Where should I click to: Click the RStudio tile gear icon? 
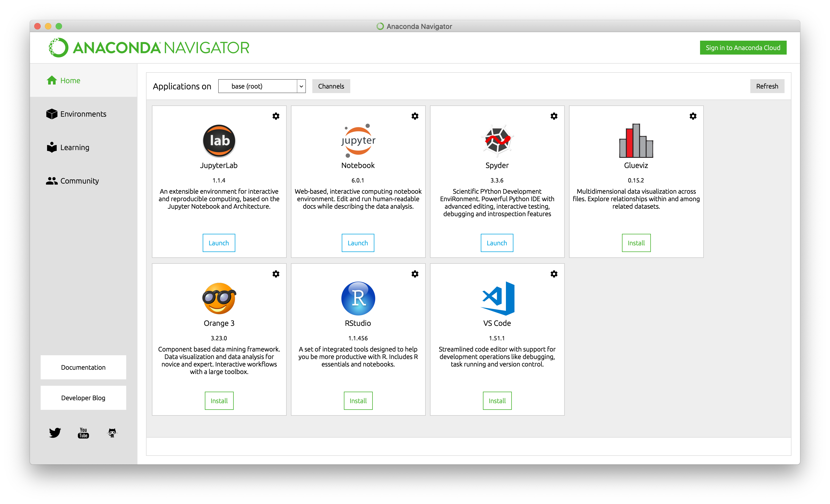tap(415, 274)
